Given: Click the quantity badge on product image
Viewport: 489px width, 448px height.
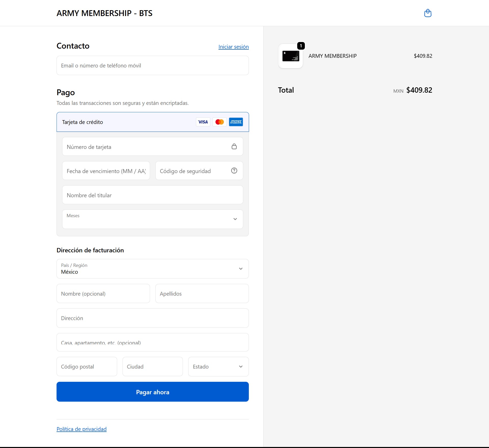Looking at the screenshot, I should pos(301,46).
